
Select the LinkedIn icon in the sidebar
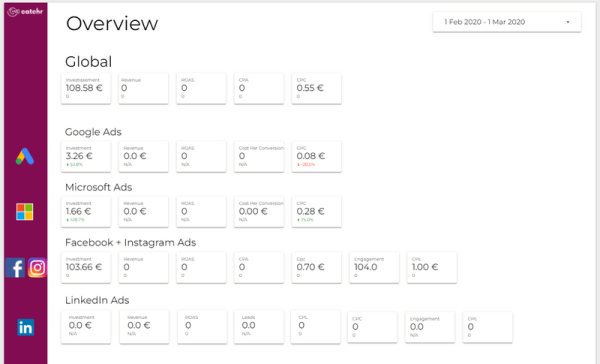coord(26,327)
